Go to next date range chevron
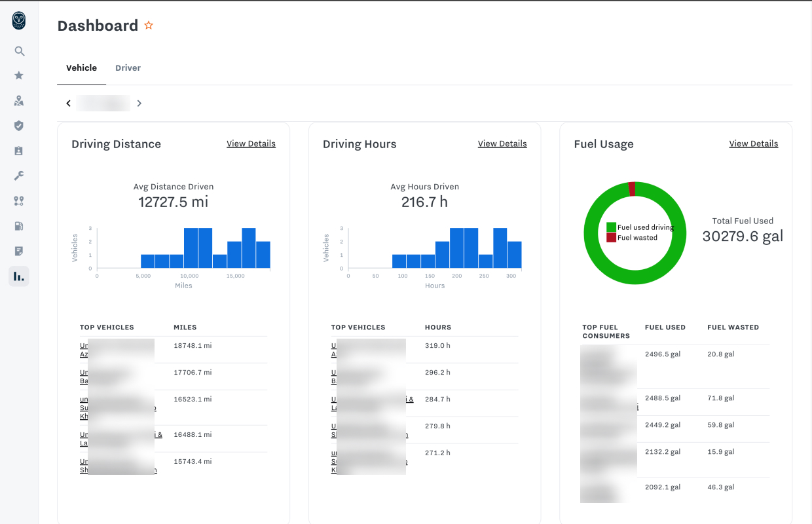The image size is (812, 524). [139, 103]
